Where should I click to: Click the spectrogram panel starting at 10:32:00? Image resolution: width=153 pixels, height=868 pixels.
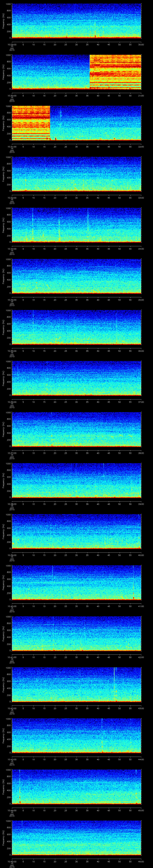point(76,174)
